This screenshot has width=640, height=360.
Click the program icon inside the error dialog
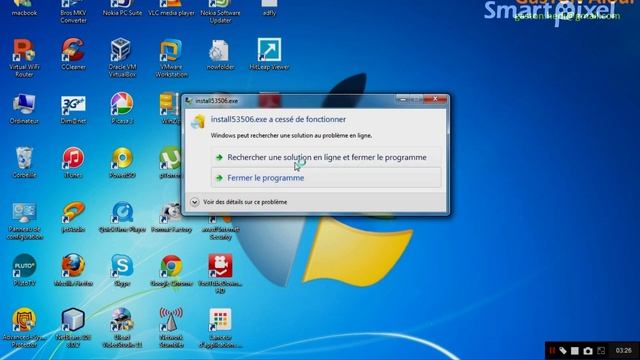[x=198, y=122]
